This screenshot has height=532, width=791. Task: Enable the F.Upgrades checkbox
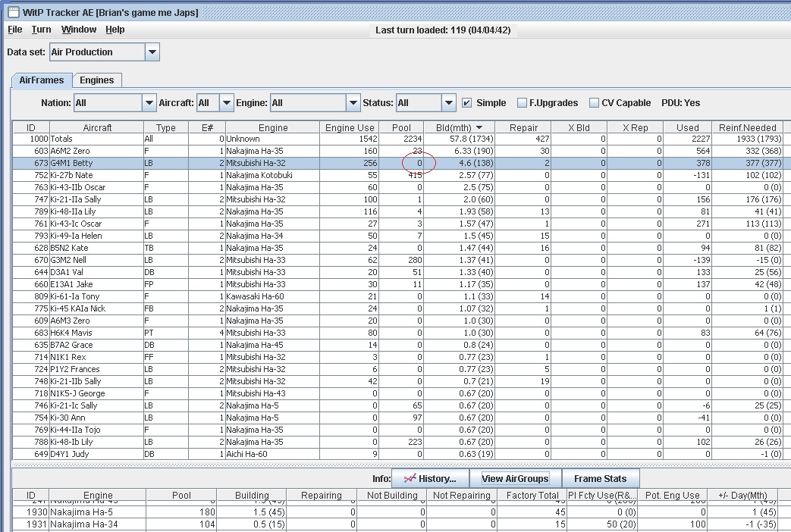[522, 103]
